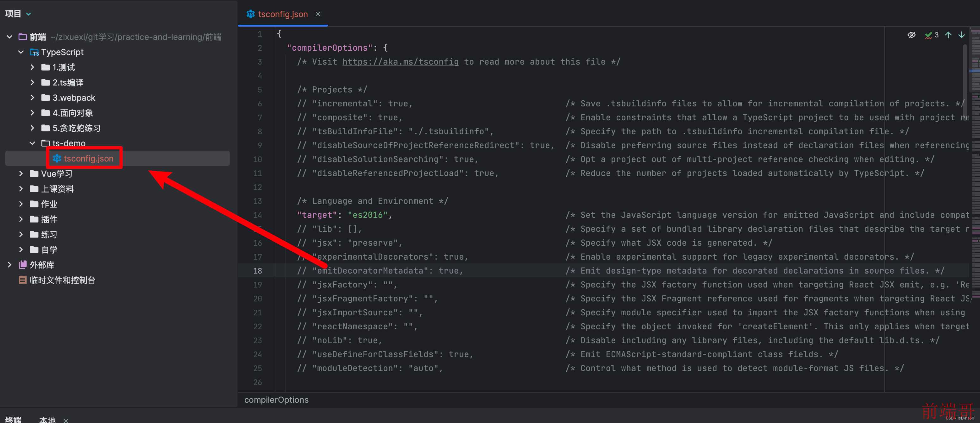Expand the 1.测试 folder

coord(32,67)
